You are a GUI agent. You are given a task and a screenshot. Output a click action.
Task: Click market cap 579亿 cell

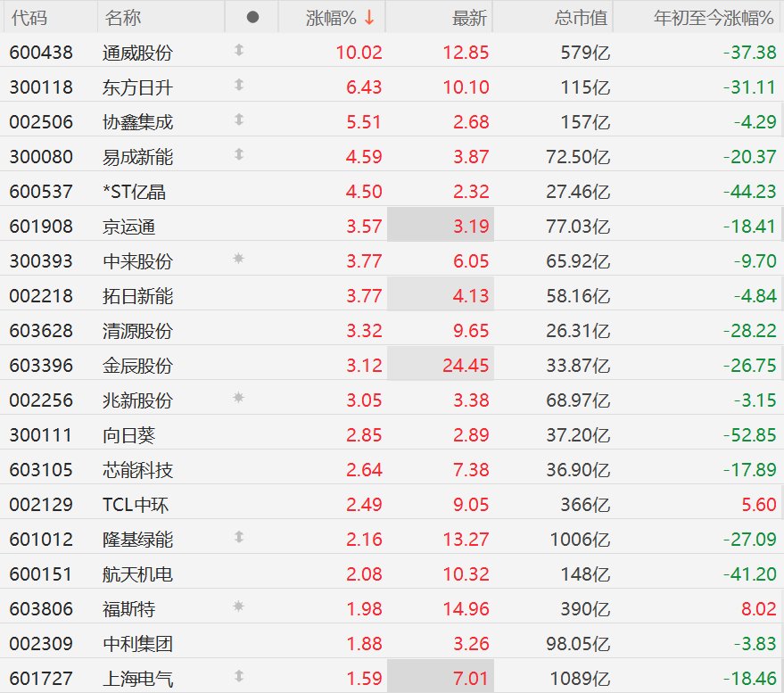coord(585,53)
